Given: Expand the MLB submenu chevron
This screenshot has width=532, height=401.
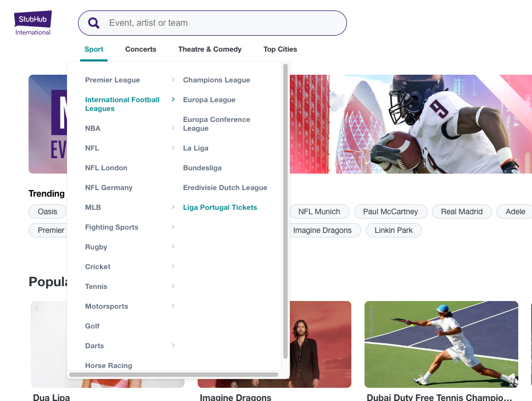Looking at the screenshot, I should point(173,207).
